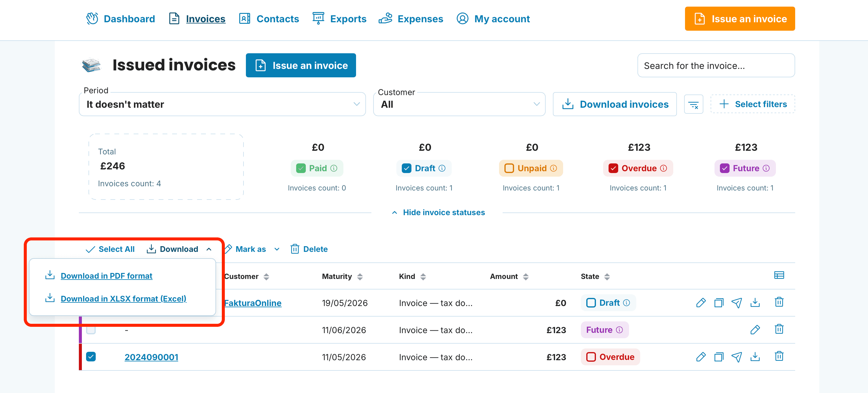This screenshot has width=868, height=393.
Task: Click trash icon in Future invoice row
Action: [x=779, y=329]
